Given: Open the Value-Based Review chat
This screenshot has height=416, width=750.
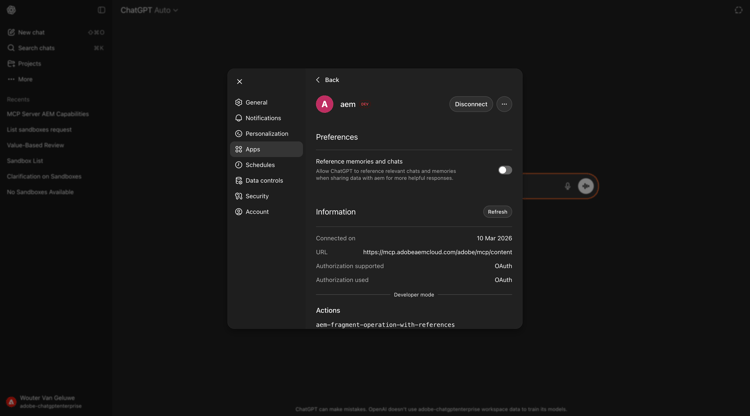Looking at the screenshot, I should coord(35,145).
